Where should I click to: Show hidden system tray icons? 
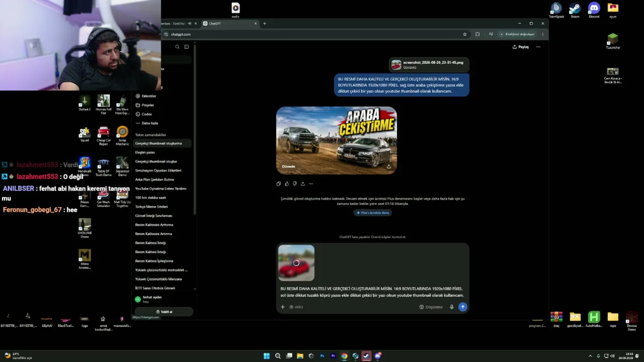click(591, 356)
